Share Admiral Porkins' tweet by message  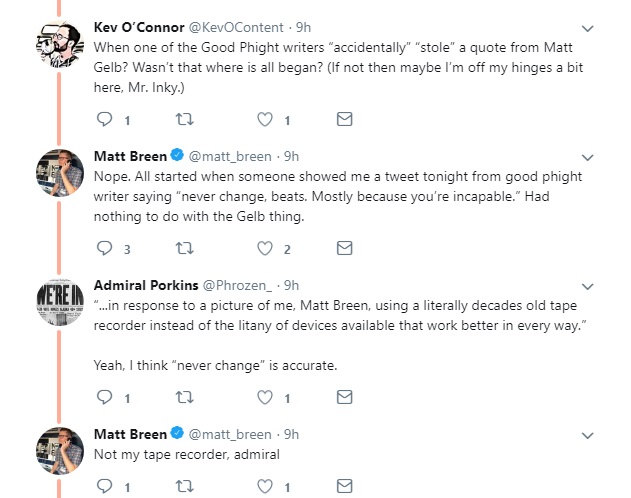(344, 397)
